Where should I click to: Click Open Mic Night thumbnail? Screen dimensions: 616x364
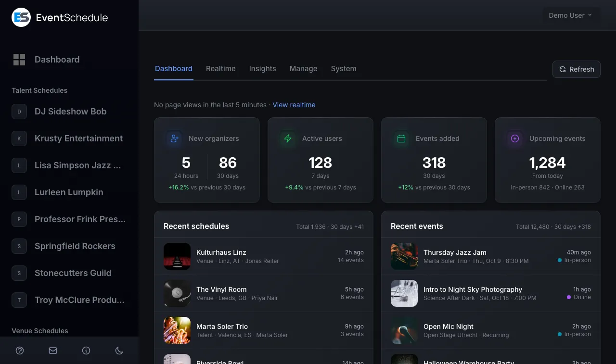coord(404,330)
